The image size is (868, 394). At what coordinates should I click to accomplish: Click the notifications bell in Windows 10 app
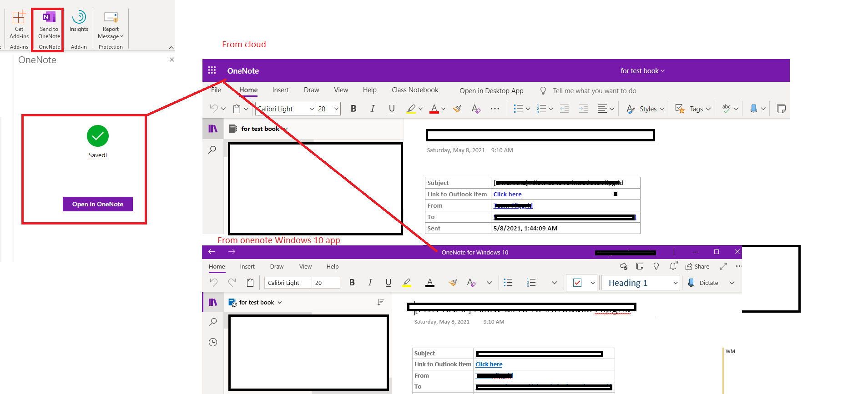(x=673, y=266)
